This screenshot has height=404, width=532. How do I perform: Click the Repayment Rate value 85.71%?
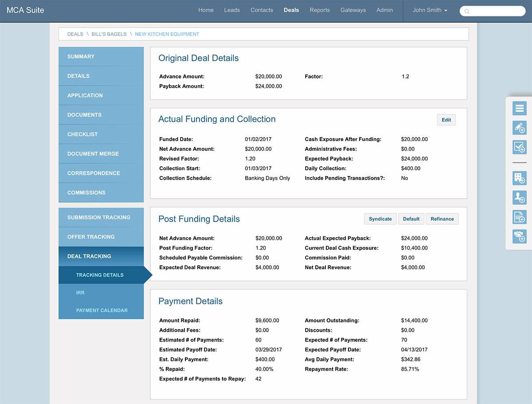tap(410, 369)
